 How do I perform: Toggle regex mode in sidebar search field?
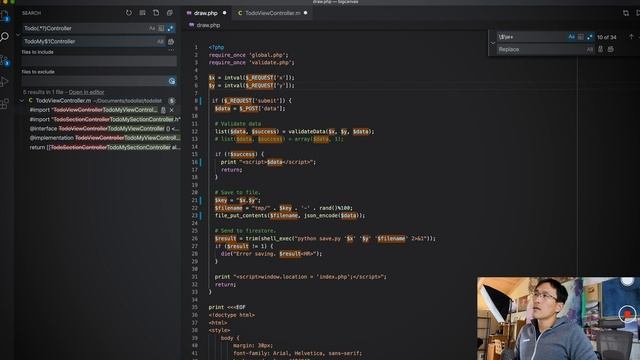point(171,29)
